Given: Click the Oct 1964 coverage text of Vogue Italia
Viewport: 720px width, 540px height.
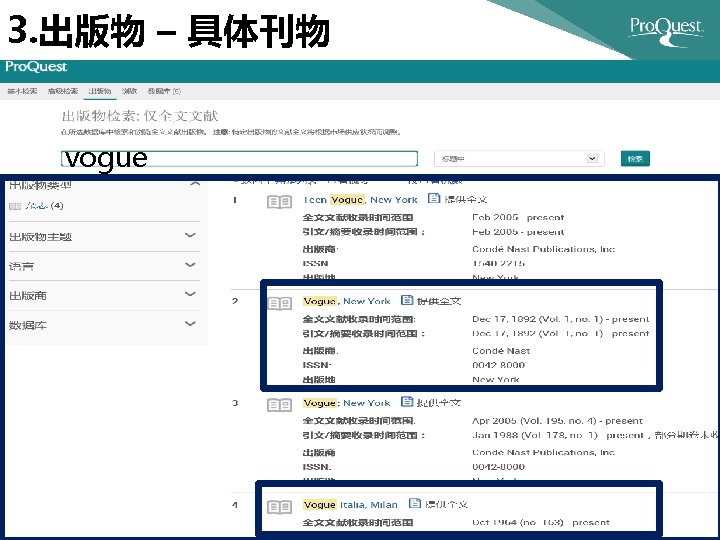Looking at the screenshot, I should click(x=540, y=522).
